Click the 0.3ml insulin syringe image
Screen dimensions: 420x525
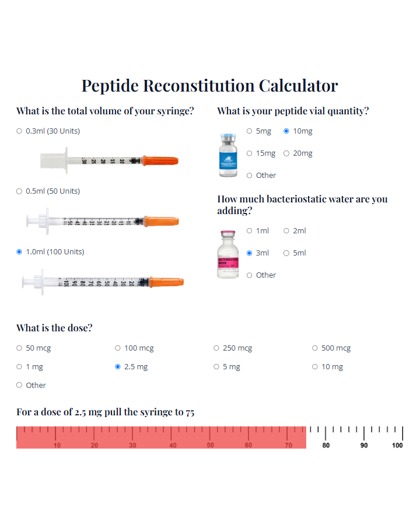[x=111, y=159]
